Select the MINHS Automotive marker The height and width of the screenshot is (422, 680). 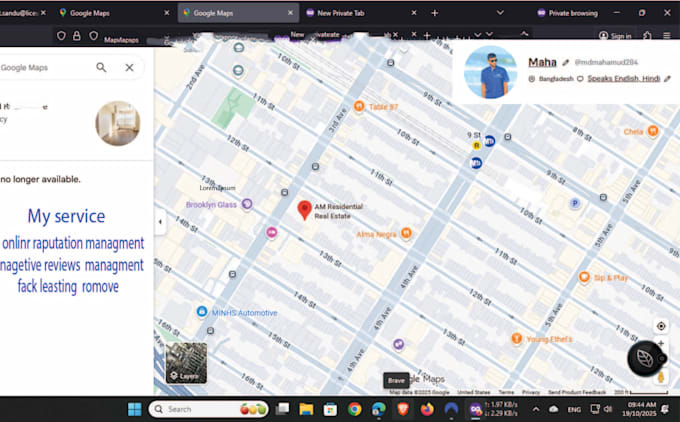(x=202, y=311)
